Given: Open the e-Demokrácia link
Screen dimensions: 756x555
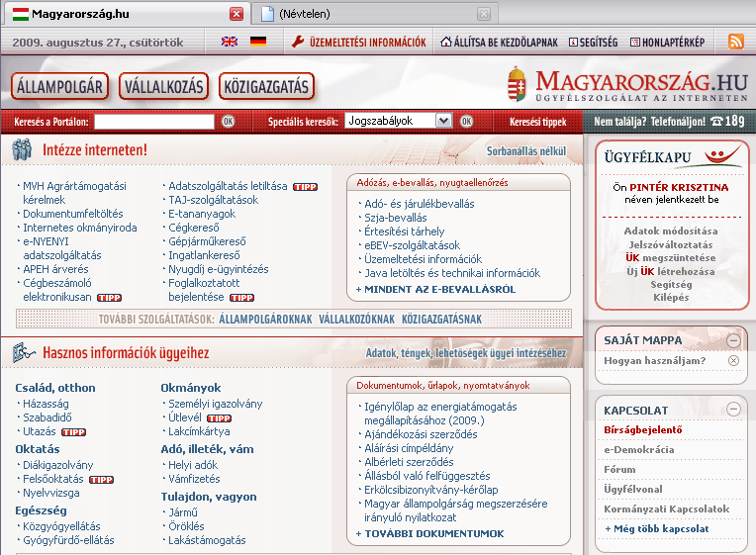Looking at the screenshot, I should 639,450.
